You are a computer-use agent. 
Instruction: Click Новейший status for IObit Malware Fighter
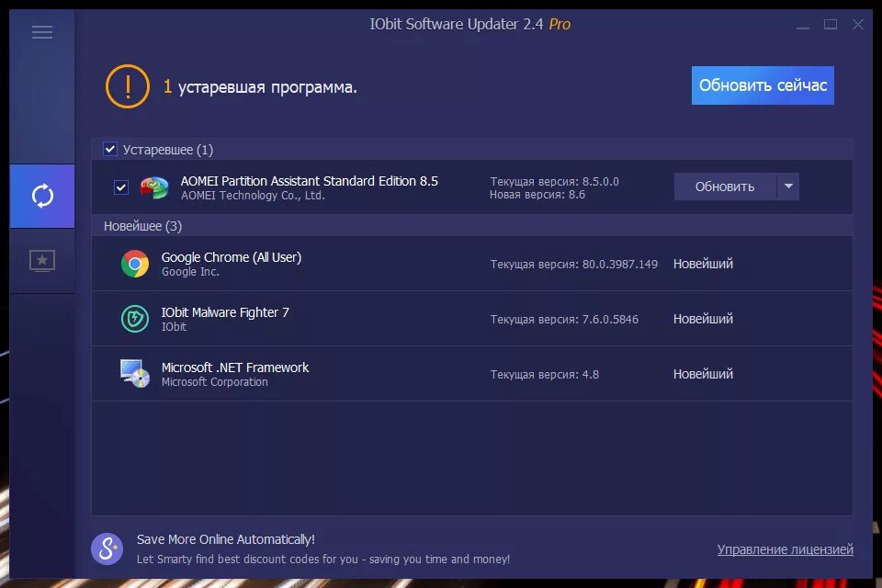[703, 319]
